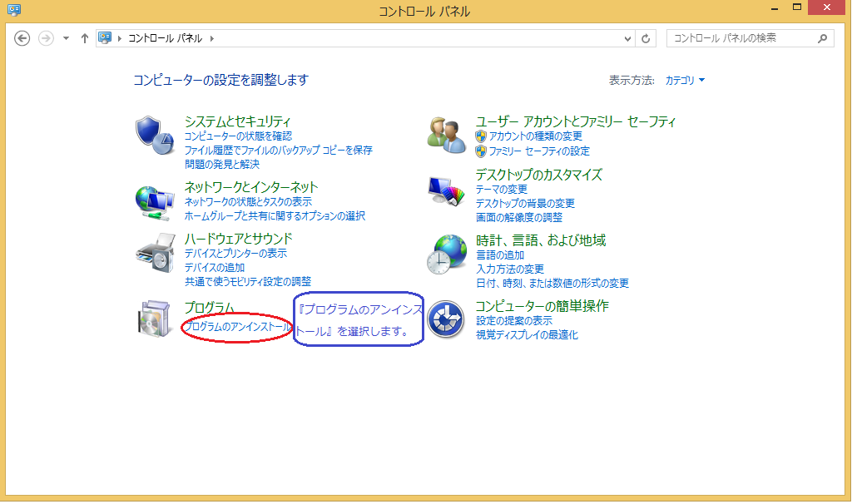Click the refresh button in address bar
The height and width of the screenshot is (504, 852).
(x=646, y=38)
